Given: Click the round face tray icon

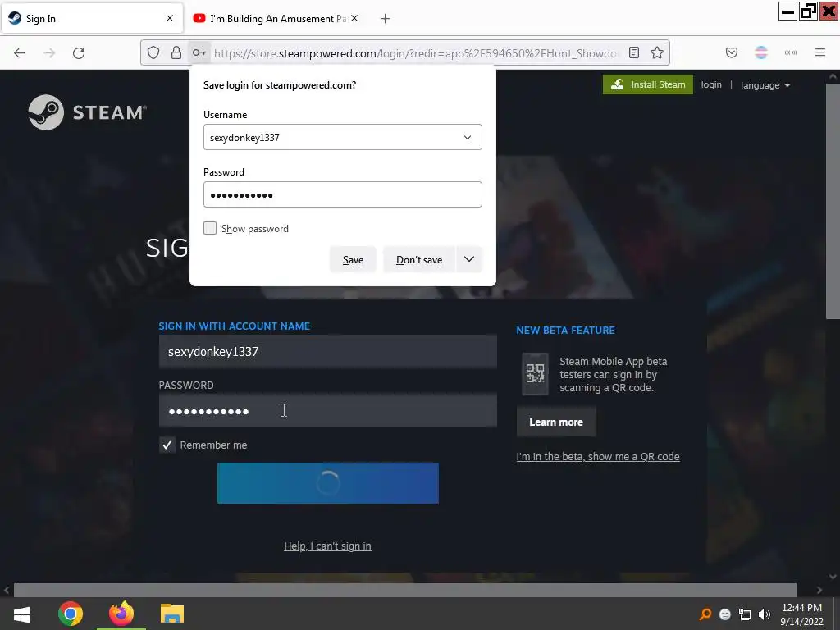Looking at the screenshot, I should pos(725,614).
